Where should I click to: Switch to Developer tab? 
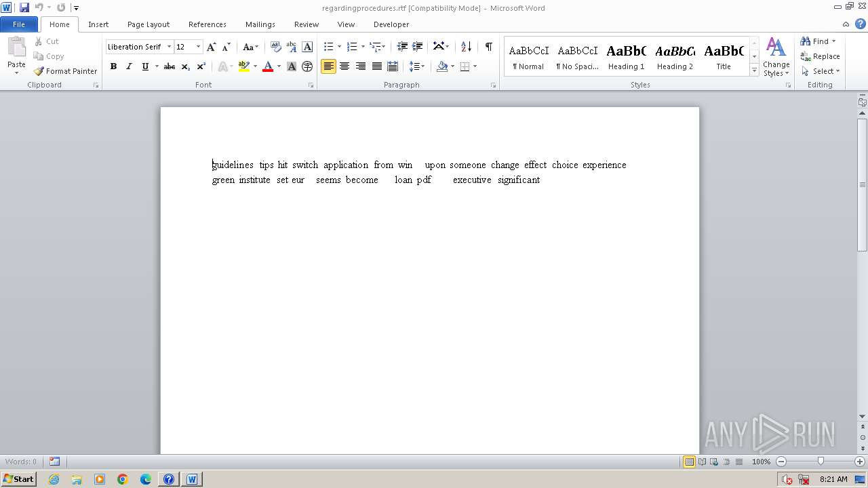tap(391, 24)
